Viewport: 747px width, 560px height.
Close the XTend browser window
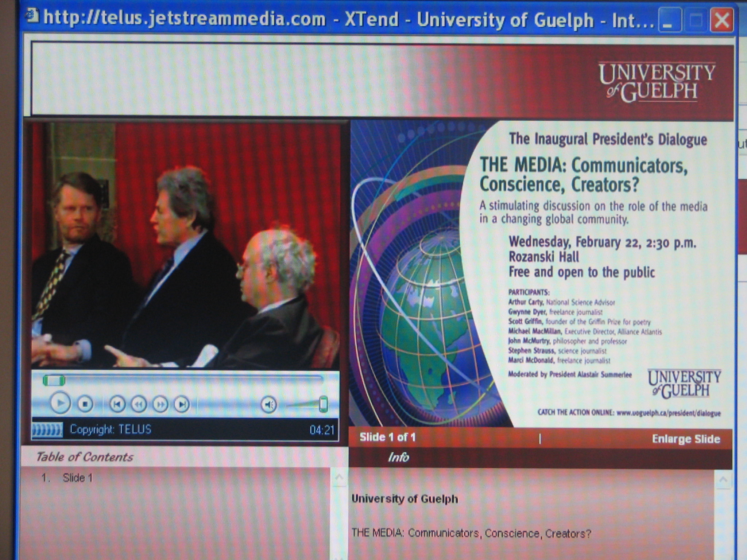coord(721,20)
